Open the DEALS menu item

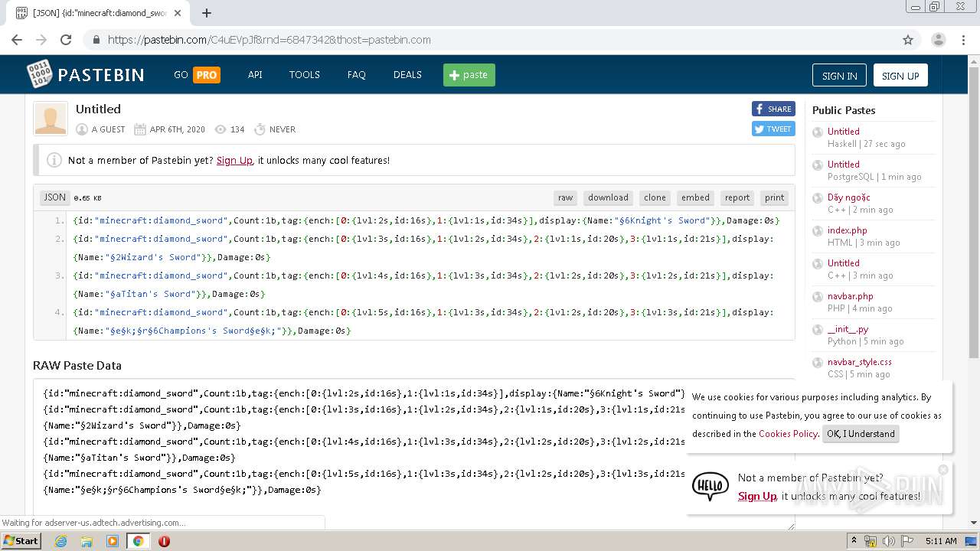407,75
